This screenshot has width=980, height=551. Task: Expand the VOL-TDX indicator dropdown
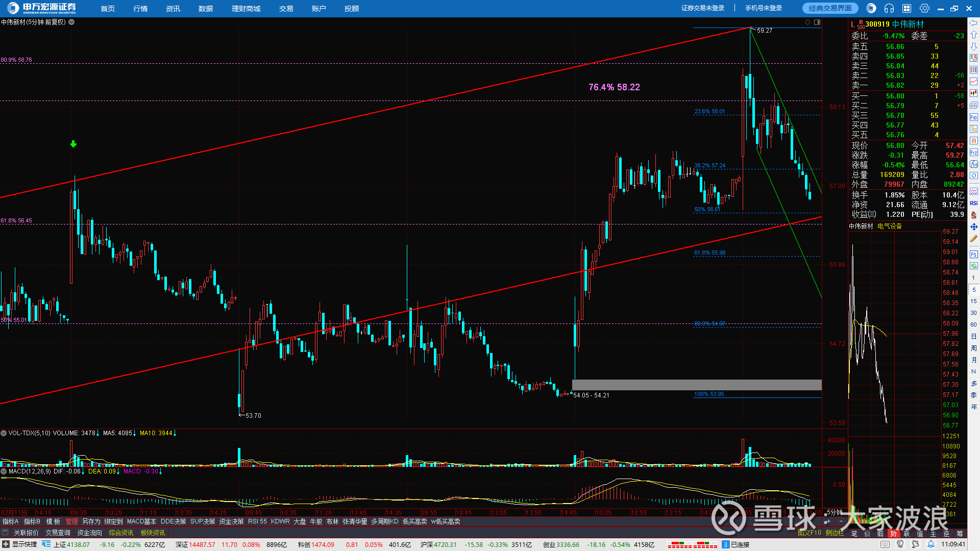pos(4,433)
